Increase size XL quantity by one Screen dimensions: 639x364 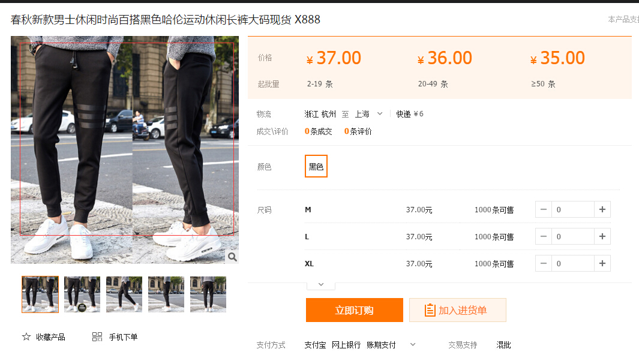[x=602, y=264]
